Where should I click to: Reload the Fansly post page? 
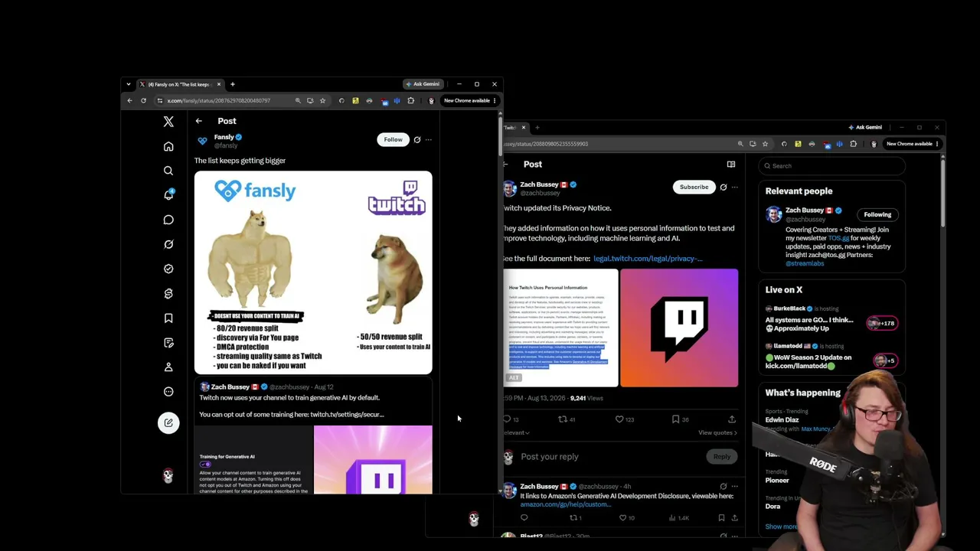point(143,100)
